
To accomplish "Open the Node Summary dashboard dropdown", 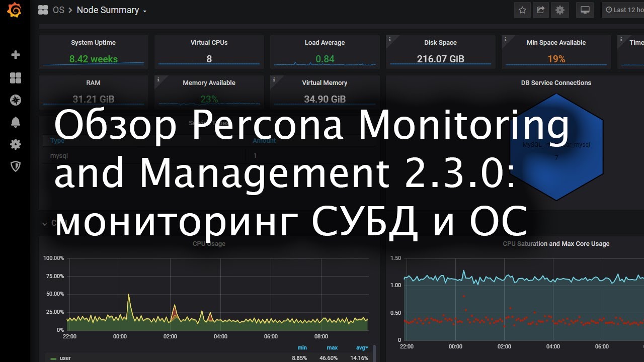I will pos(112,10).
